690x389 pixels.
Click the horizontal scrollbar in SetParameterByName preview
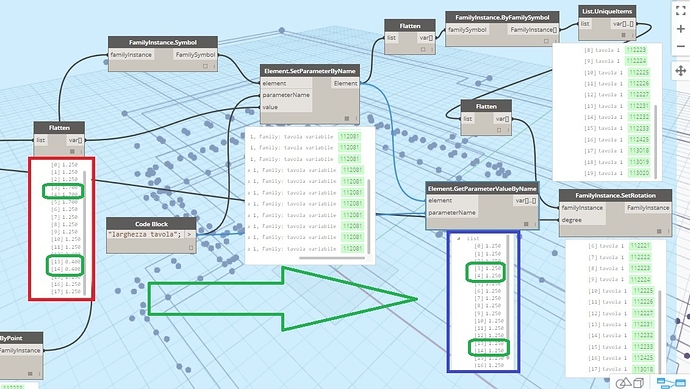tap(331, 258)
